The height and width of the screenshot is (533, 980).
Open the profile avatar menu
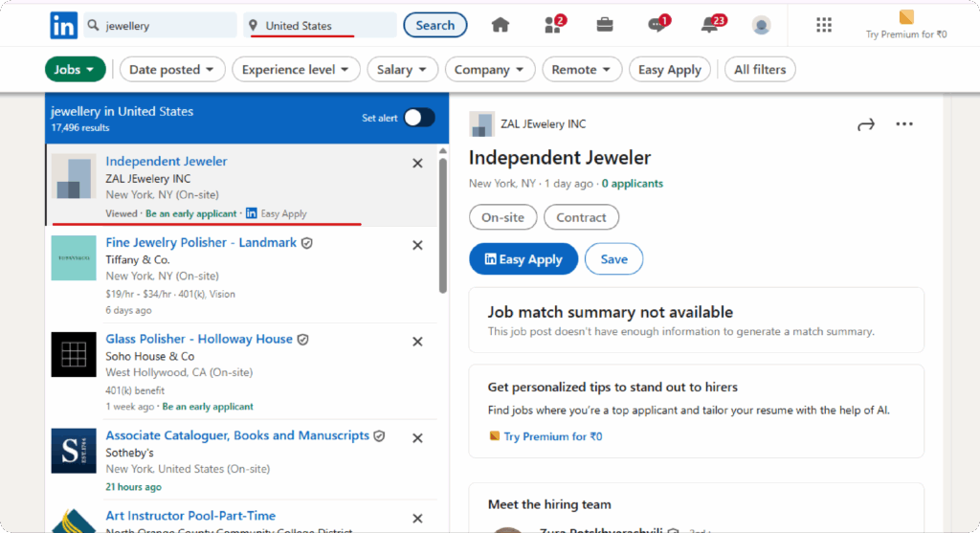click(x=761, y=26)
